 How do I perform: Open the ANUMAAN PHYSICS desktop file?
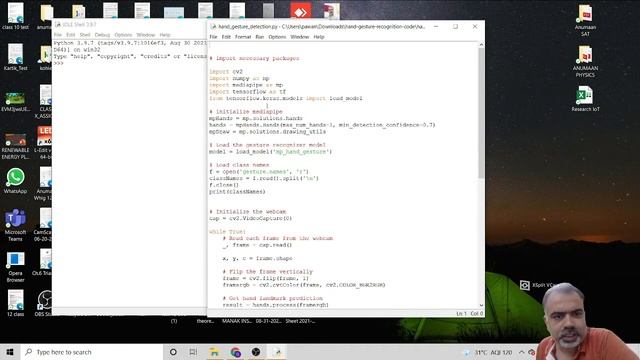[x=585, y=61]
